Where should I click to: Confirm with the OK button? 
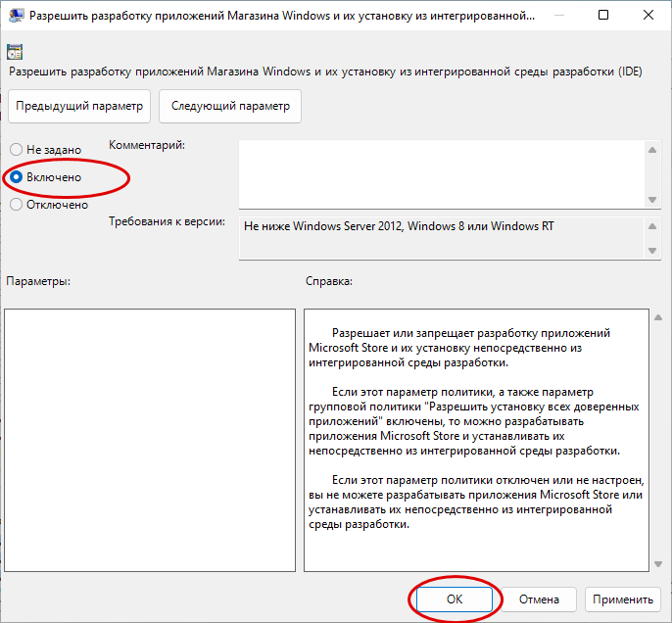pos(455,599)
